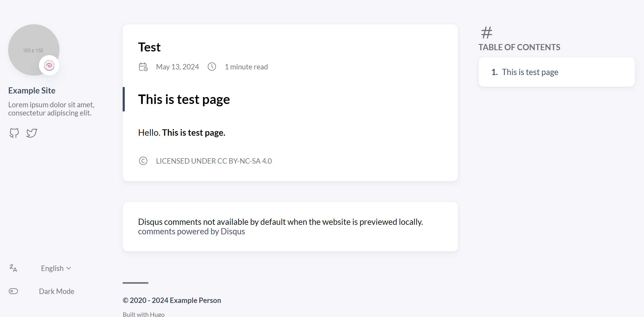Follow the 'comments powered by Disqus' link
This screenshot has height=317, width=644.
191,231
